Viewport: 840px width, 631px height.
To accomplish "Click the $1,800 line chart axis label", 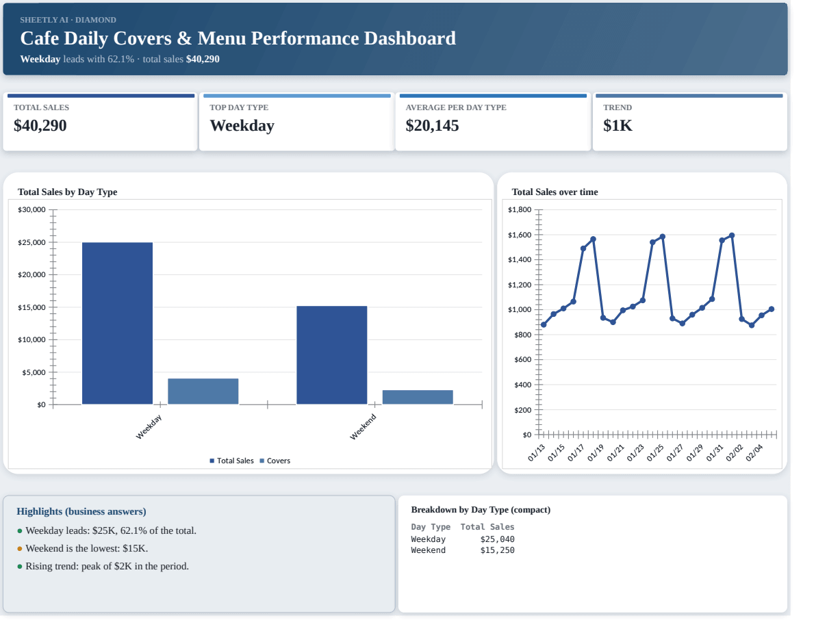I will (x=520, y=209).
